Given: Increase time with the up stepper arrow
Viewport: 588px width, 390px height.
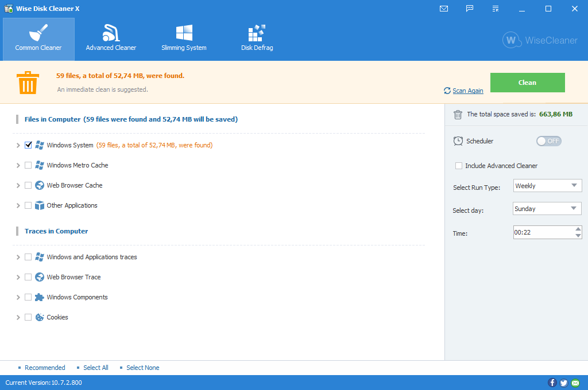Looking at the screenshot, I should point(578,229).
